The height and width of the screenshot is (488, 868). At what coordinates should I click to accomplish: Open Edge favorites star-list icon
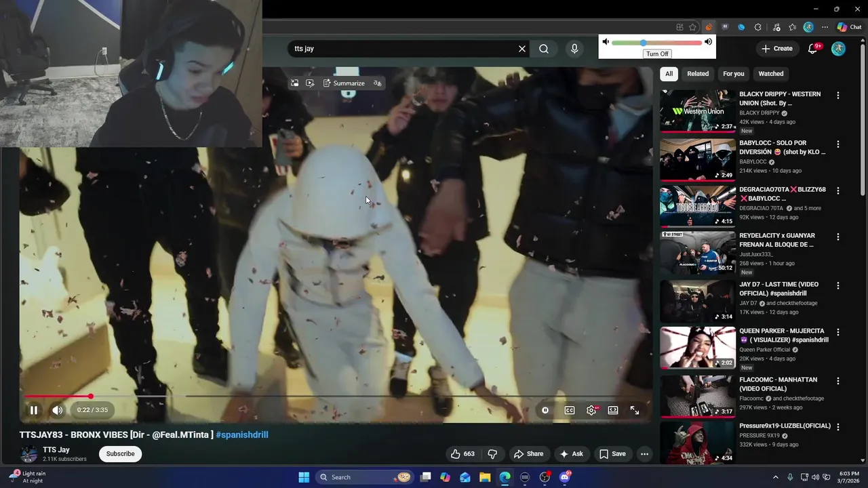tap(792, 27)
